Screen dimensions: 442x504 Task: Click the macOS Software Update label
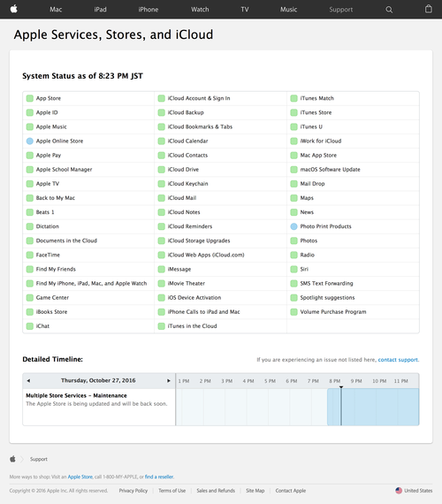330,170
